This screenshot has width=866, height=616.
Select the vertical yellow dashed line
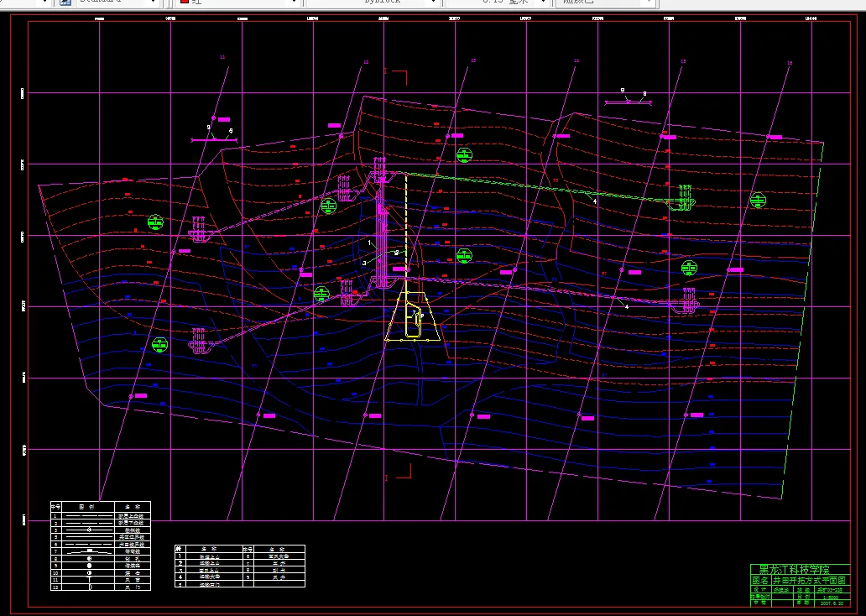pos(406,227)
